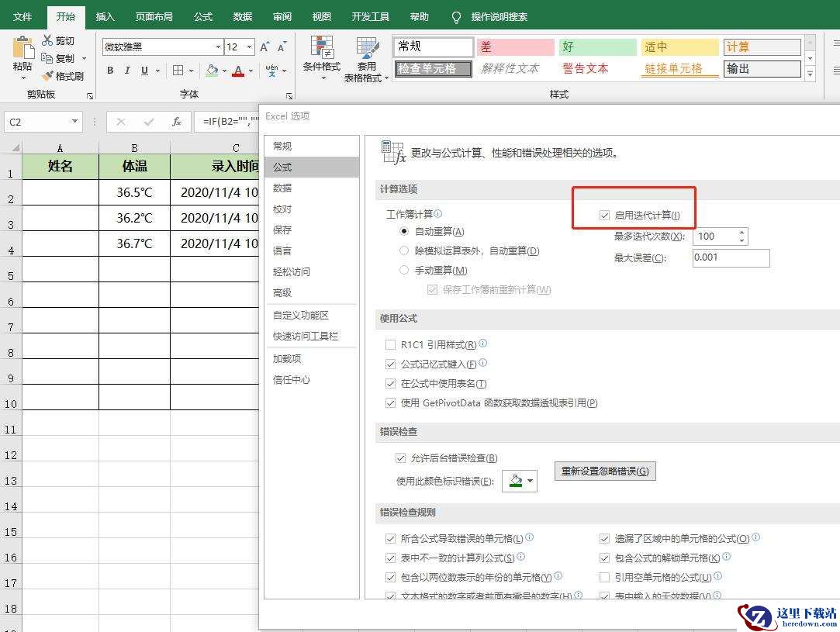Click the Format Painter brush icon

tap(48, 76)
